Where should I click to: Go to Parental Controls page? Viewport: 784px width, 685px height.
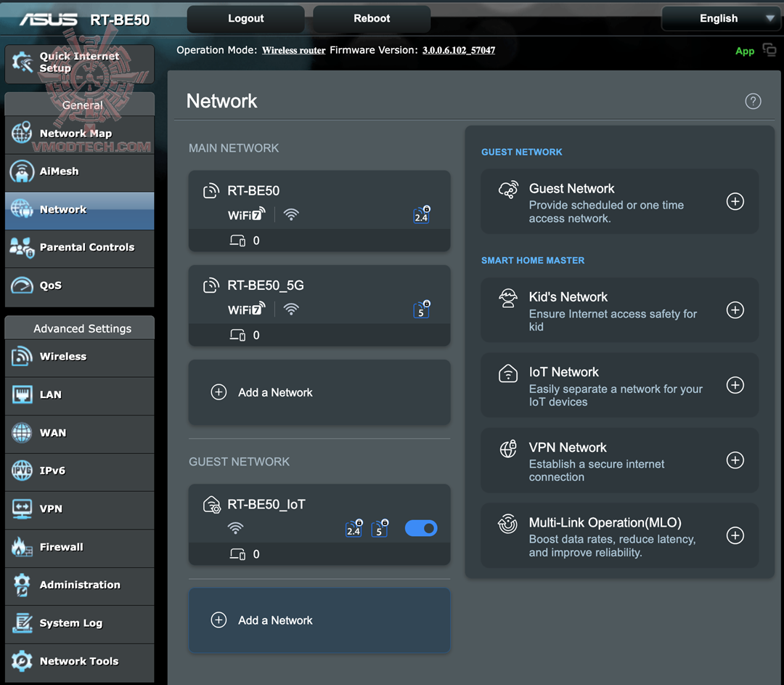(x=80, y=248)
